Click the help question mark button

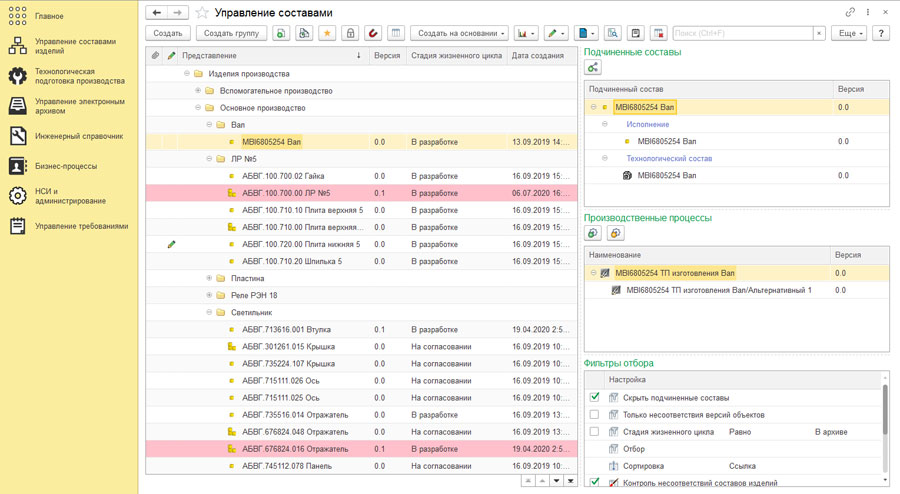click(881, 34)
